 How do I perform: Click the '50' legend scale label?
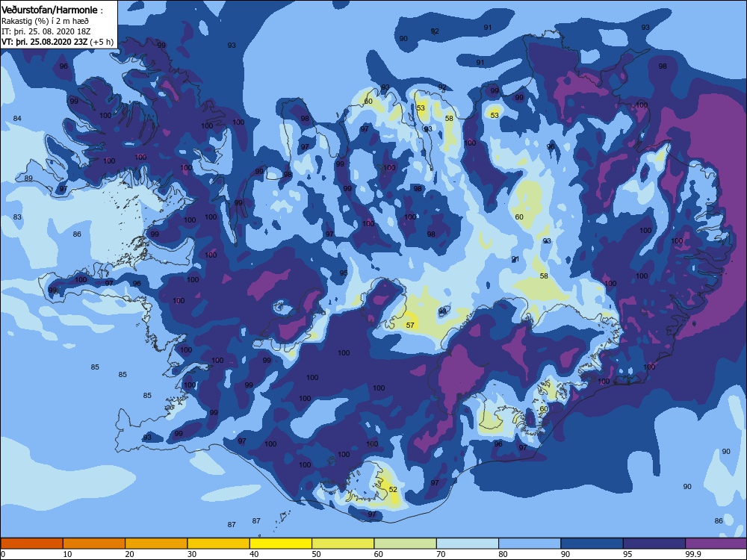316,554
